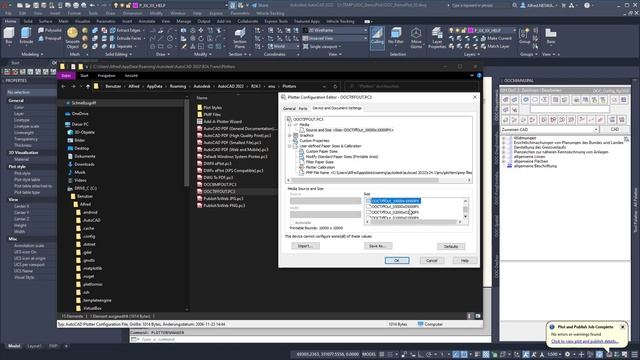Apply Smooth Object in Mesh panel
This screenshot has width=640, height=360.
[x=73, y=38]
